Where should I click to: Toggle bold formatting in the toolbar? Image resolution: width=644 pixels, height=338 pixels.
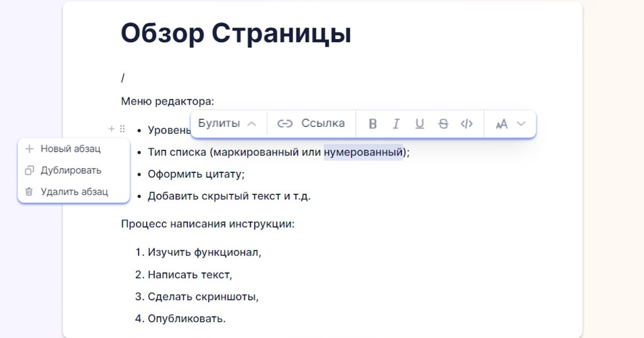click(x=373, y=123)
